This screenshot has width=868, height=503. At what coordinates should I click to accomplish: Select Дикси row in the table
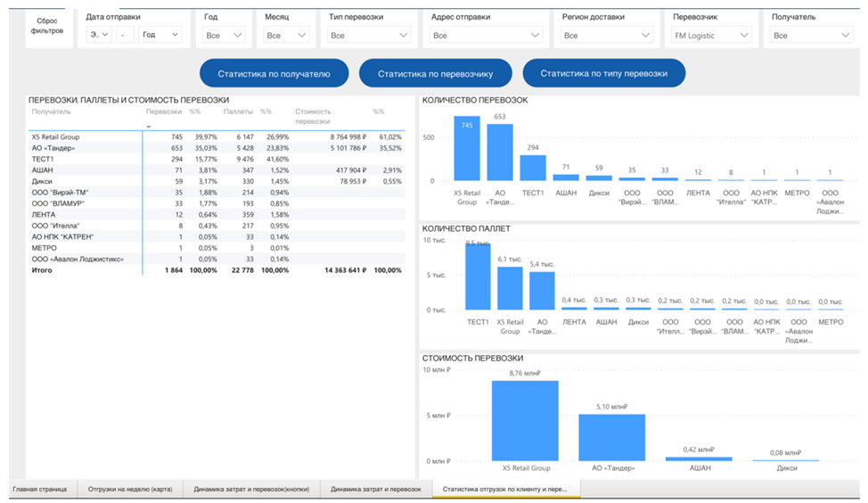tap(217, 181)
